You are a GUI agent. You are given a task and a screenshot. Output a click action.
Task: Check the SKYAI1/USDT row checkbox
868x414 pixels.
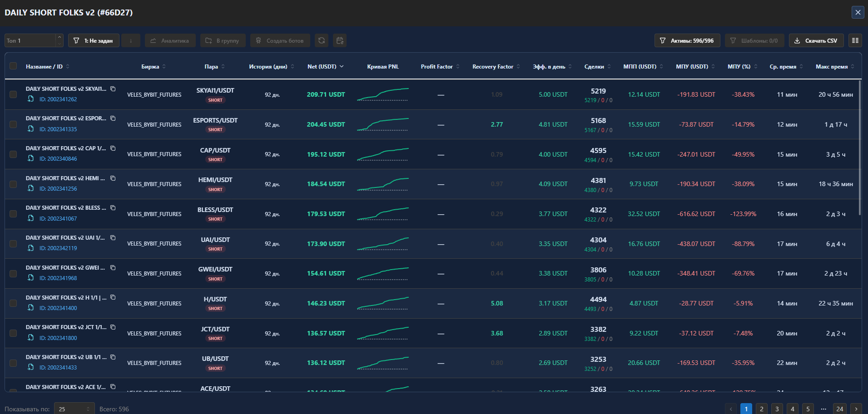13,94
